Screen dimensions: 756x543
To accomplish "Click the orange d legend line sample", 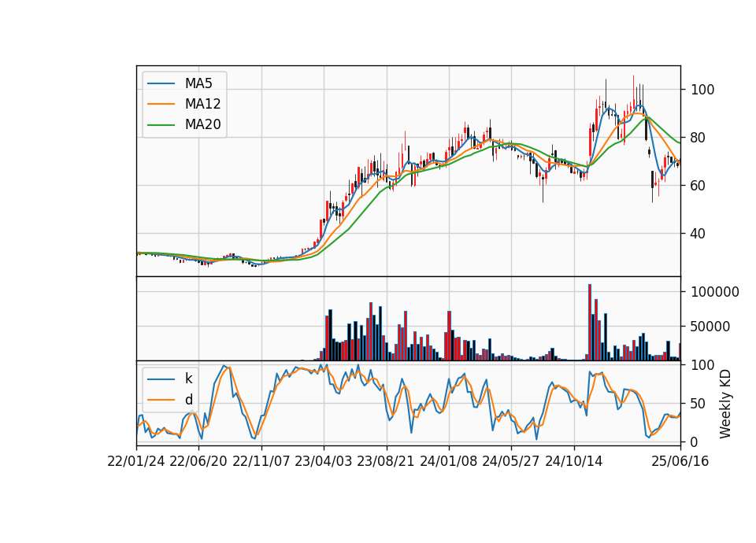I will (x=161, y=400).
